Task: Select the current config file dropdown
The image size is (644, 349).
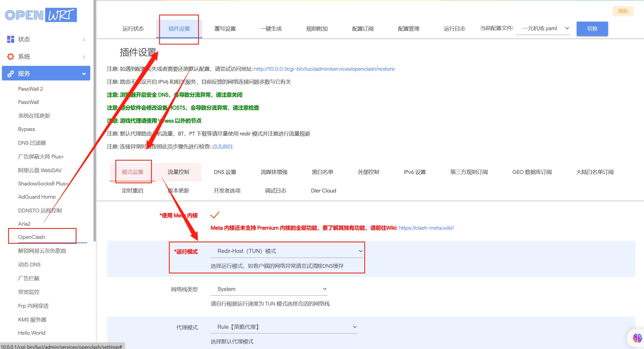Action: click(543, 29)
